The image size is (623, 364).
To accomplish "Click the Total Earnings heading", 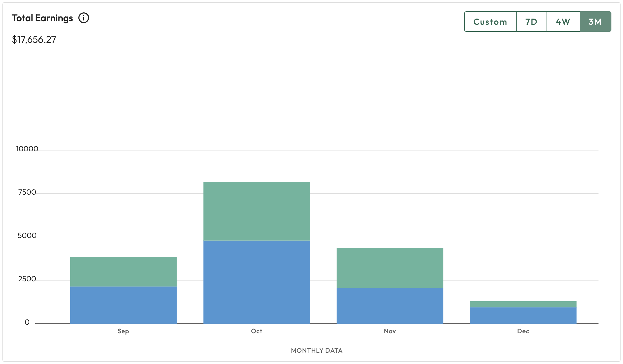I will [x=42, y=18].
